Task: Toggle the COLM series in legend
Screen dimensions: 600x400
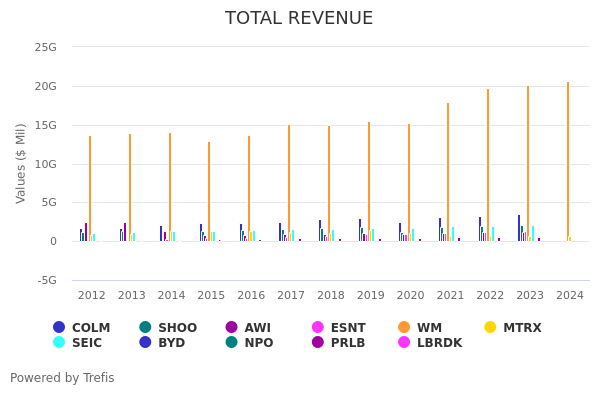Action: tap(81, 328)
